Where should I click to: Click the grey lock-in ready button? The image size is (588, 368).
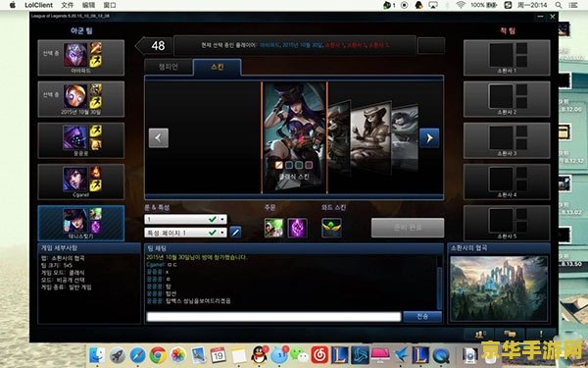408,228
